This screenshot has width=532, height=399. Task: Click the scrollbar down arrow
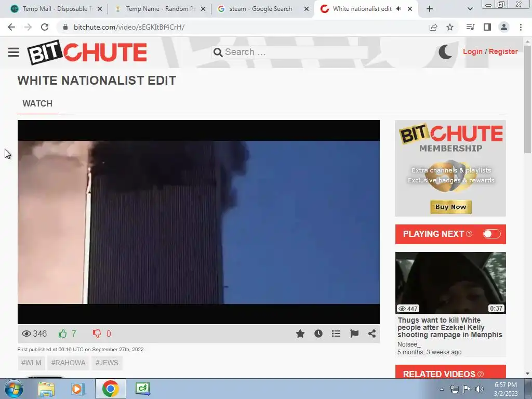point(527,374)
